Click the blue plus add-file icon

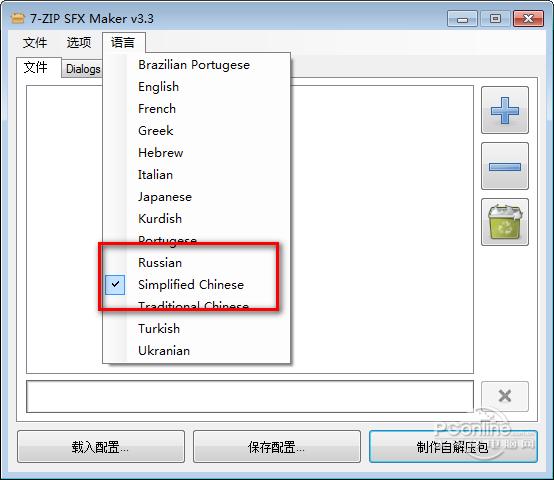point(505,110)
